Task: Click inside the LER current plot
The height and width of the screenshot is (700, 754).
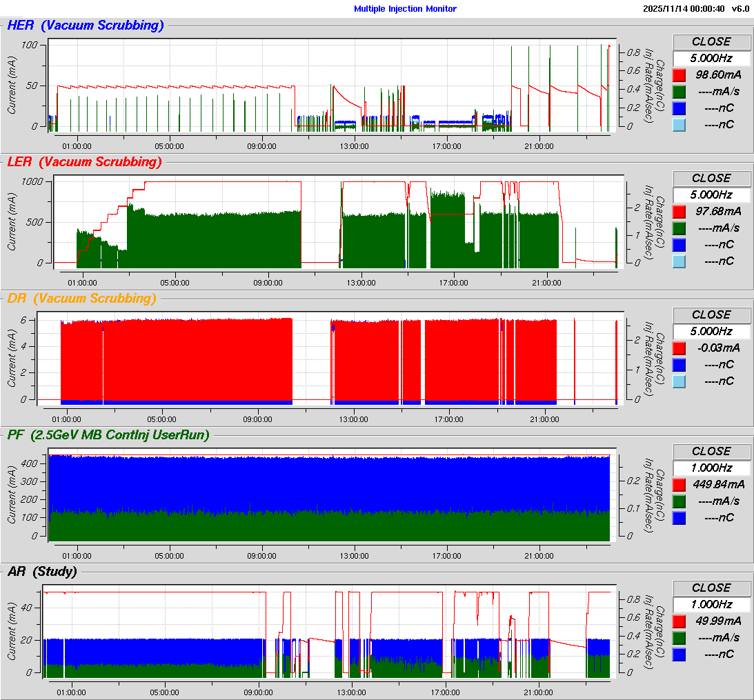Action: (339, 222)
